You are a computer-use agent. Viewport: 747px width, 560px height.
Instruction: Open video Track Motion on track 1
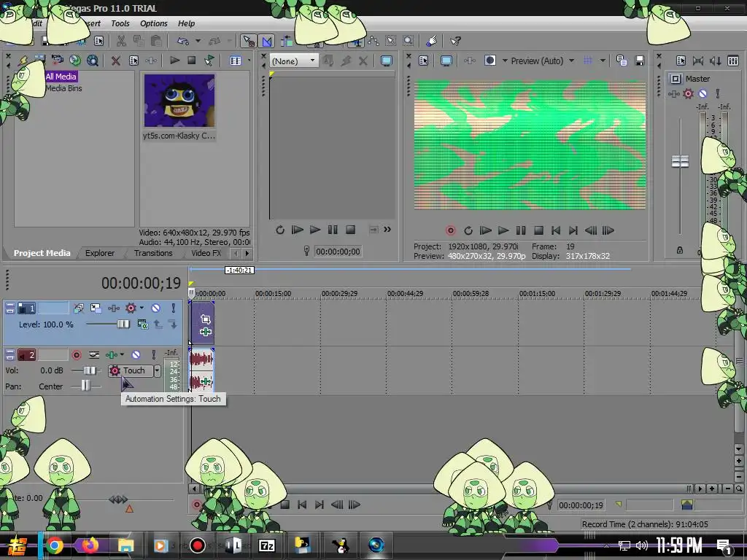96,308
